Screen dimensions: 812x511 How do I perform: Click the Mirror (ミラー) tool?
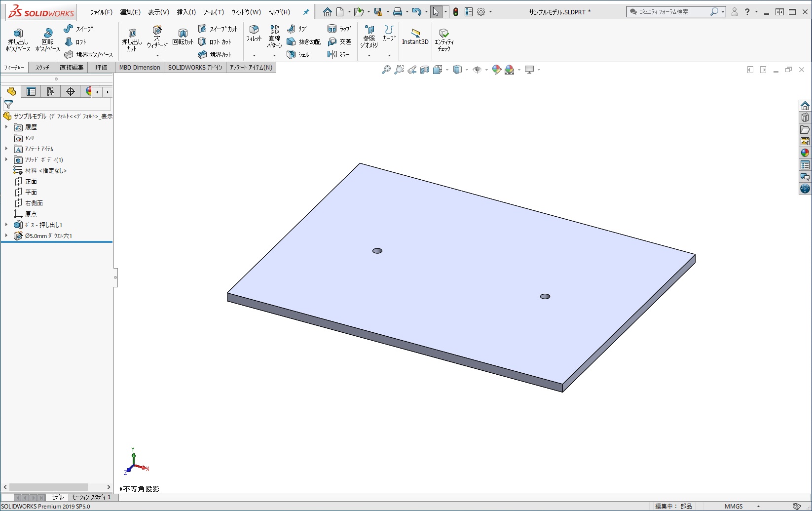click(x=339, y=54)
